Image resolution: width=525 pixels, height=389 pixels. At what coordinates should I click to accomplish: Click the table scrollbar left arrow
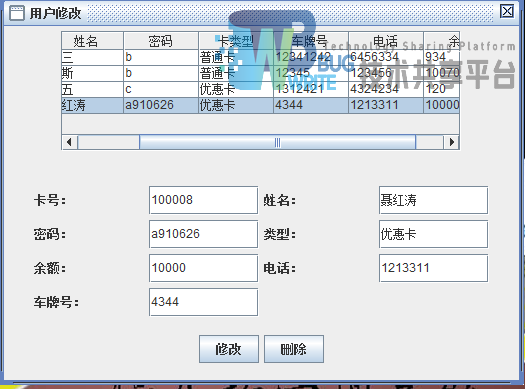[70, 142]
